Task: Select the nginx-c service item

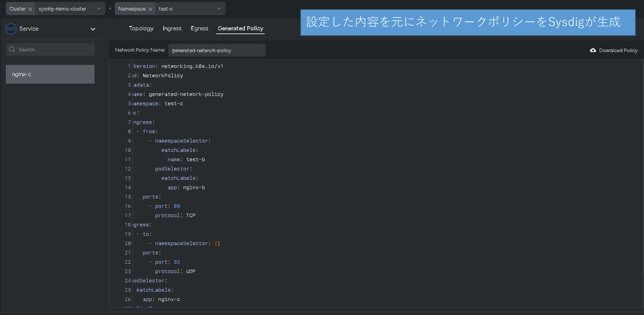Action: point(50,74)
